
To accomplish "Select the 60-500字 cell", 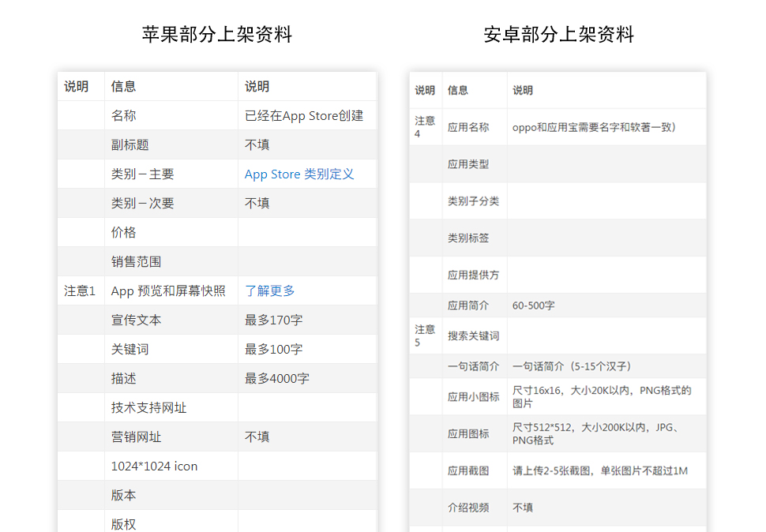I will 533,305.
